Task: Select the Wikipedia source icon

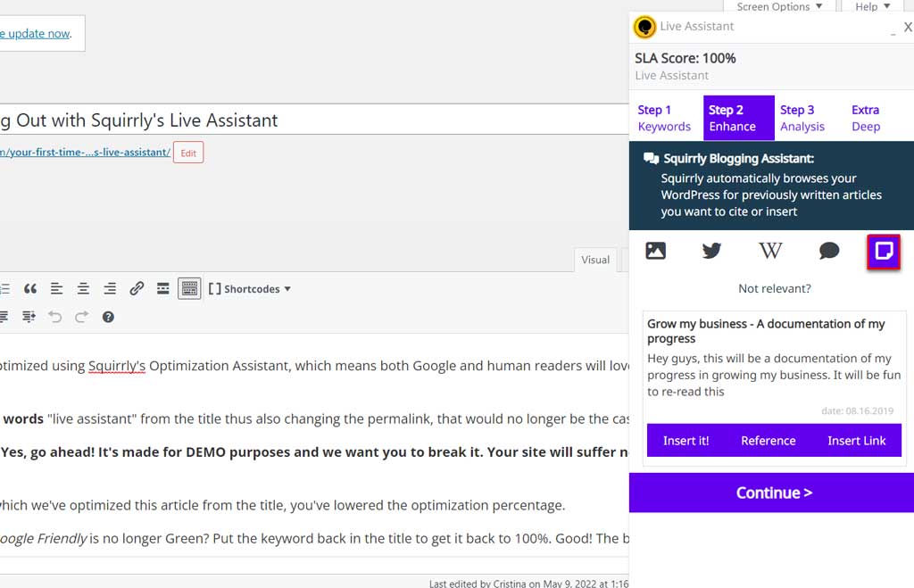Action: point(770,252)
